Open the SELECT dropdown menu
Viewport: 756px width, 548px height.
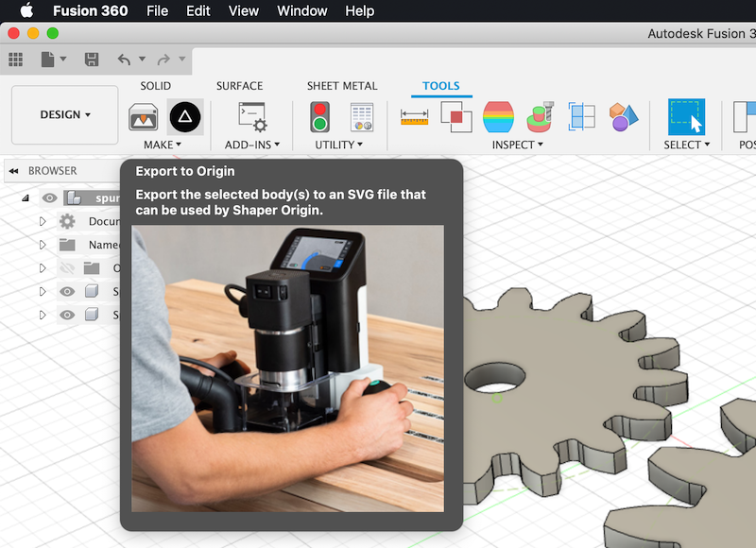pos(687,145)
